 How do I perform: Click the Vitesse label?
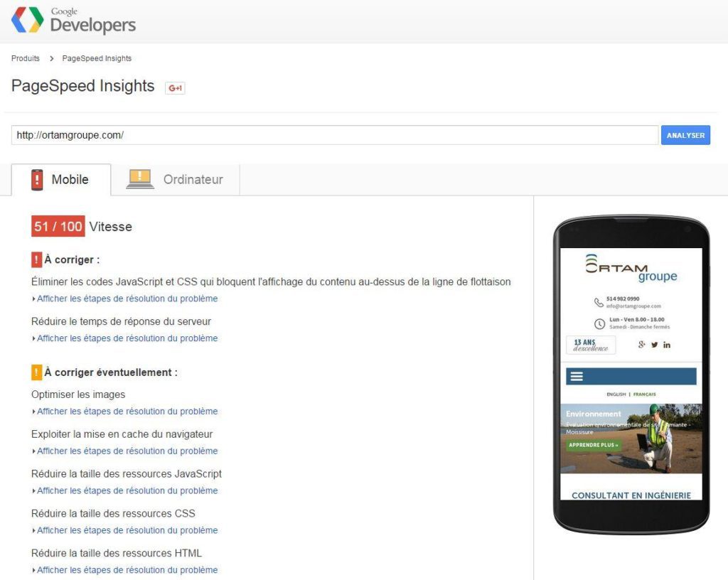click(x=110, y=227)
